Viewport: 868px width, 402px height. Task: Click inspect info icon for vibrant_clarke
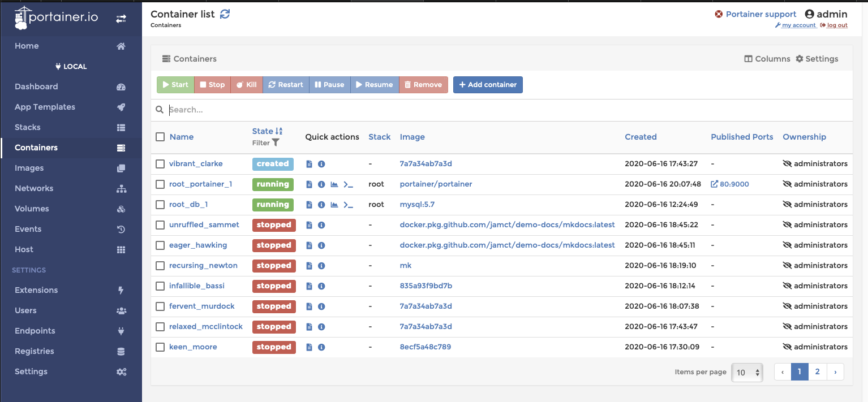tap(321, 164)
